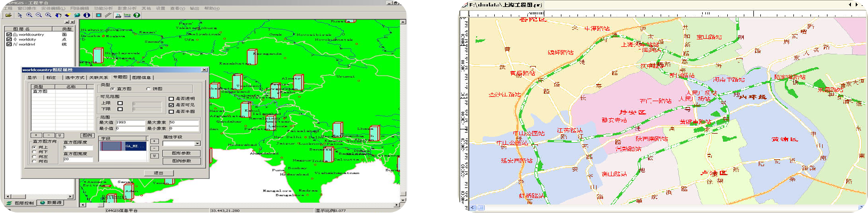Screen dimensions: 868x213
Task: Click the 图形参数 button
Action: click(x=181, y=153)
